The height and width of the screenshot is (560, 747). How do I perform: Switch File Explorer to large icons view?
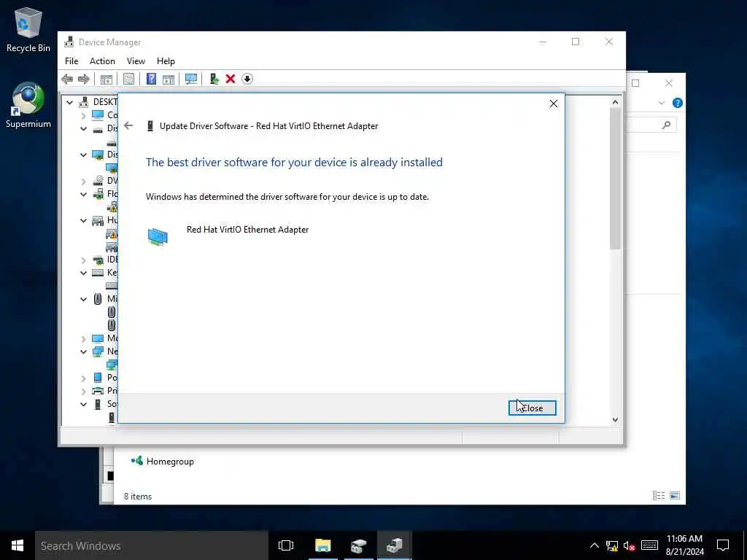pyautogui.click(x=675, y=496)
